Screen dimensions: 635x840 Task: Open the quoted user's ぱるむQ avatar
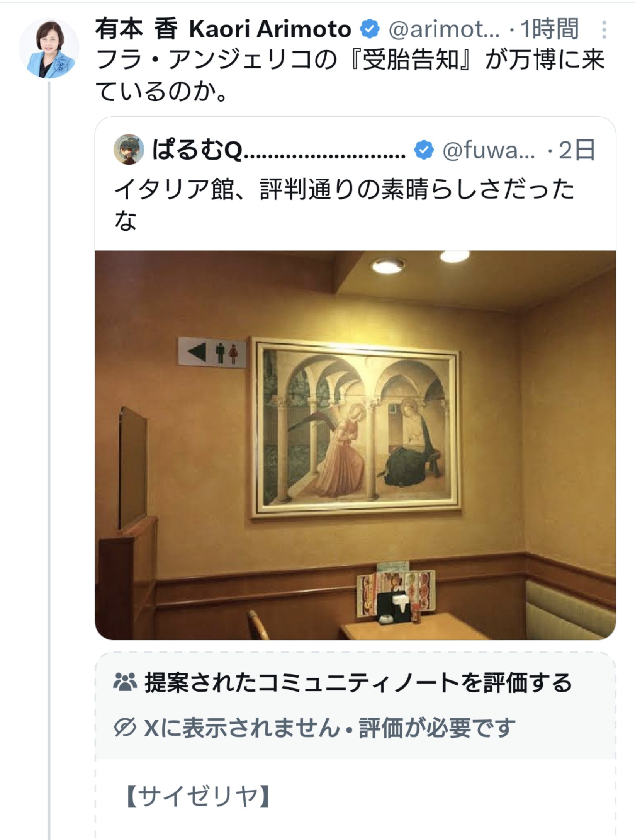coord(129,150)
